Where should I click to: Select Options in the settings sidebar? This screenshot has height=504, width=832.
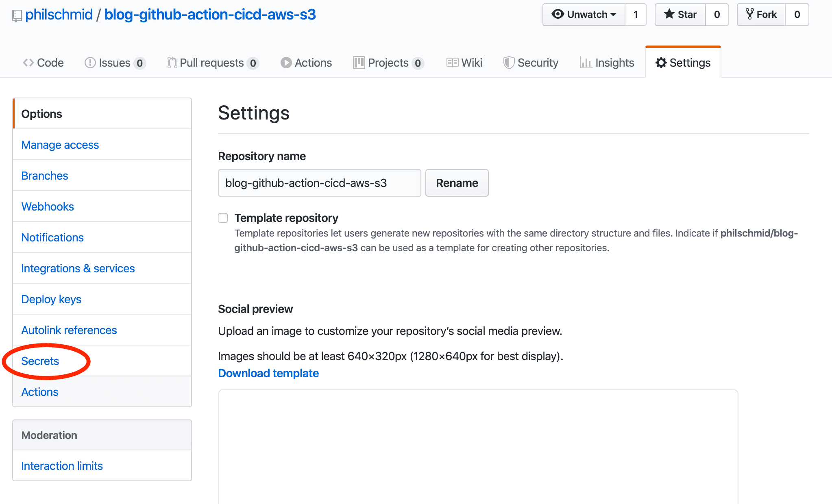[x=102, y=114]
